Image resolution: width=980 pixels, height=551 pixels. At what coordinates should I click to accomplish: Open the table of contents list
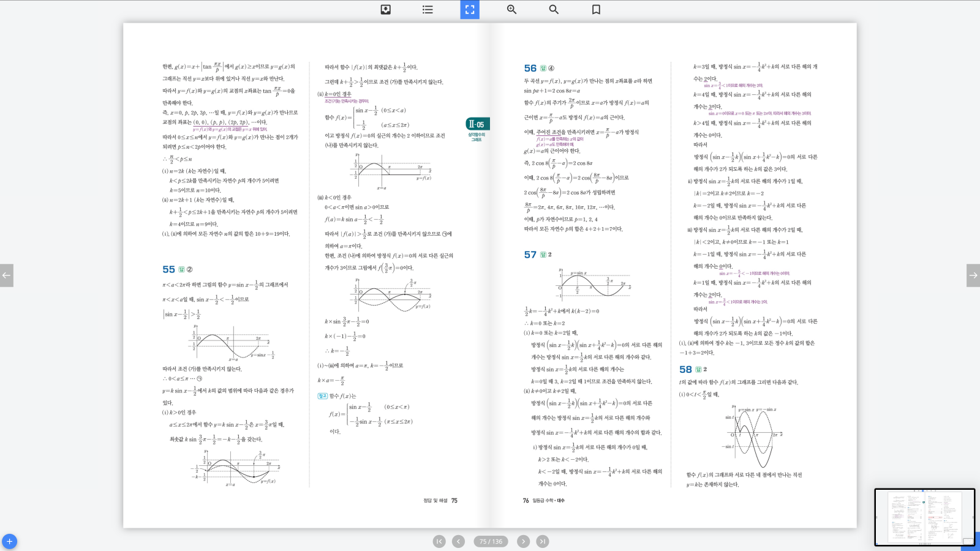pos(428,9)
